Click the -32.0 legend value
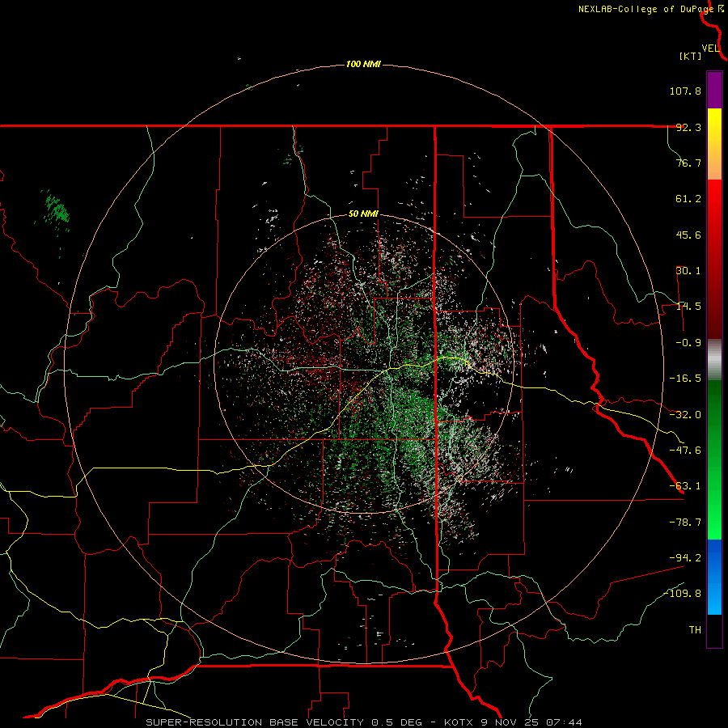Screen dimensions: 728x728 685,415
